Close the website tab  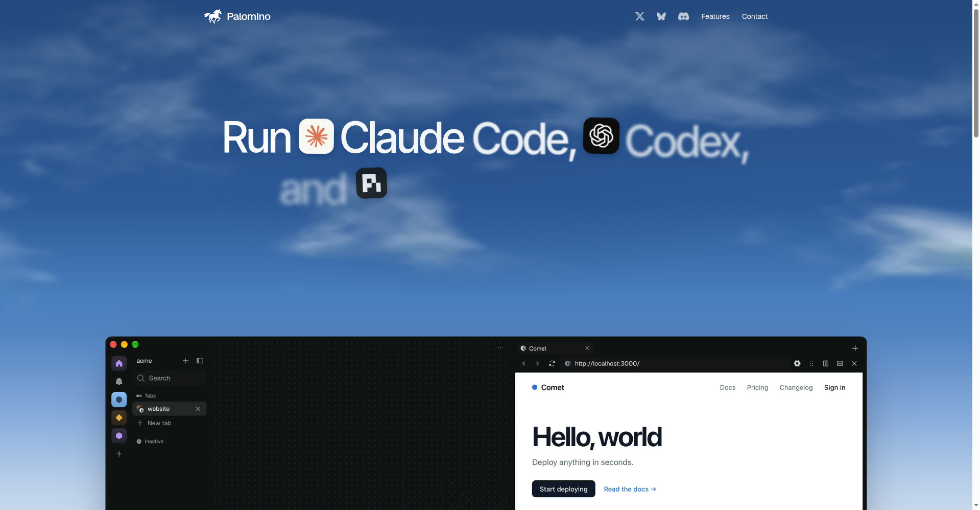(x=198, y=409)
